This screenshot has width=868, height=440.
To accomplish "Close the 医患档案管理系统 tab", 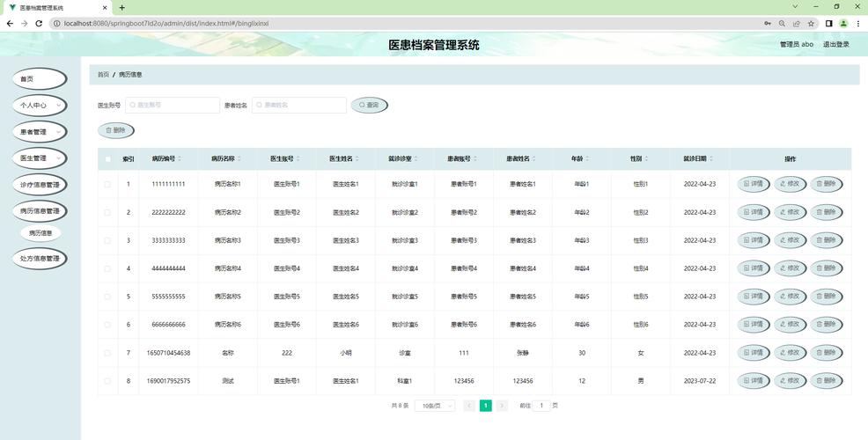I will tap(105, 8).
